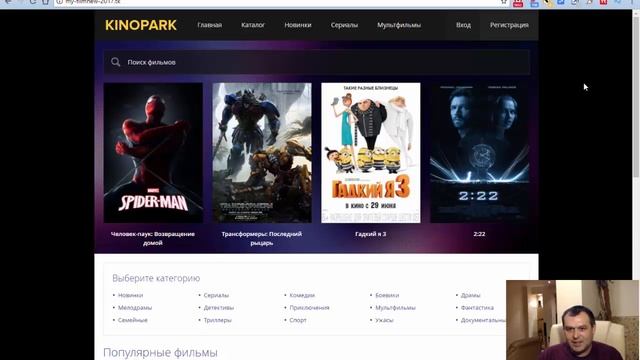Viewport: 640px width, 360px height.
Task: Open Мультфильмы in top navigation bar
Action: coord(399,25)
